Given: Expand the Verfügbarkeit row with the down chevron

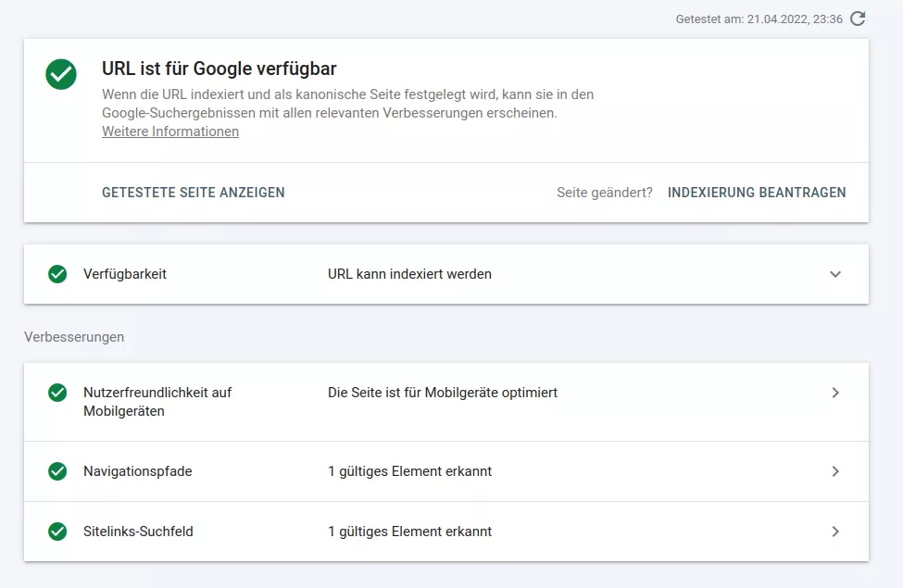Looking at the screenshot, I should [835, 274].
